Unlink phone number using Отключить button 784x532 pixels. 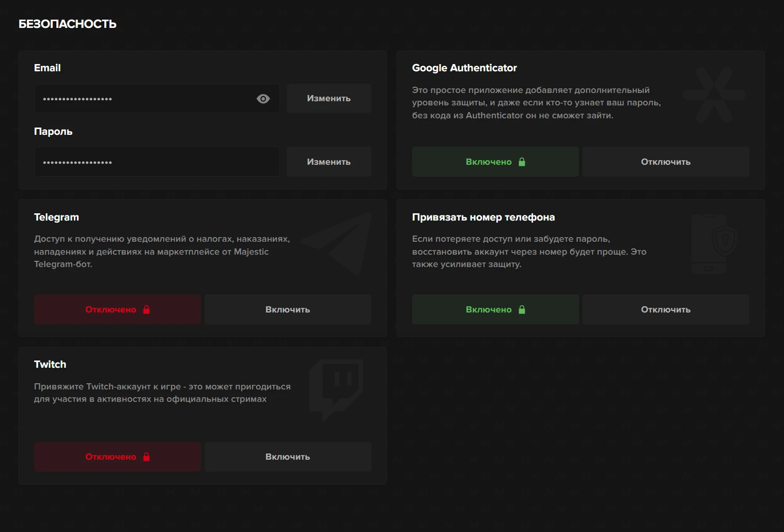[x=665, y=309]
